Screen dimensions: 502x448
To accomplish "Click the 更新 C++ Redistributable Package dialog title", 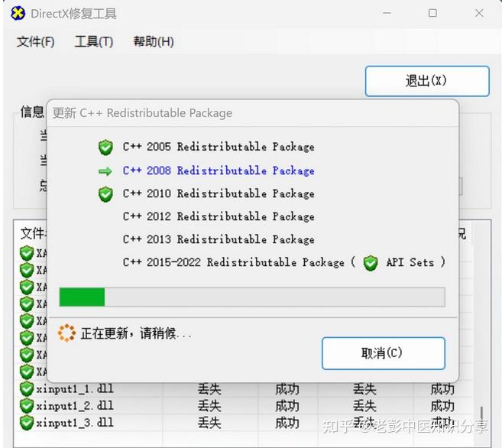I will click(142, 113).
